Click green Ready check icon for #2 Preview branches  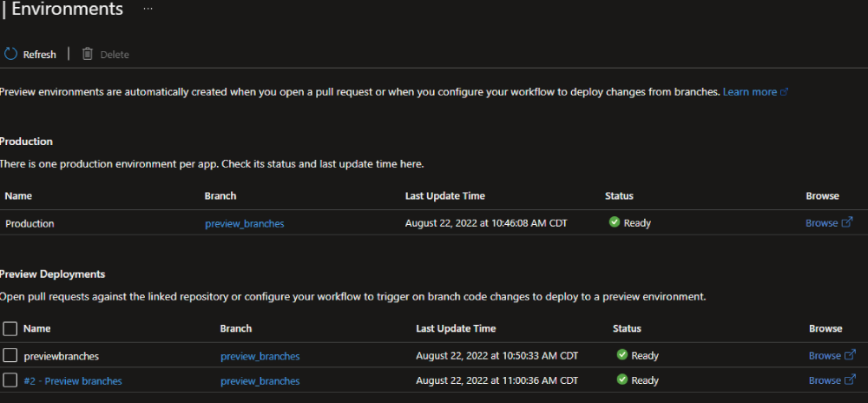click(622, 380)
